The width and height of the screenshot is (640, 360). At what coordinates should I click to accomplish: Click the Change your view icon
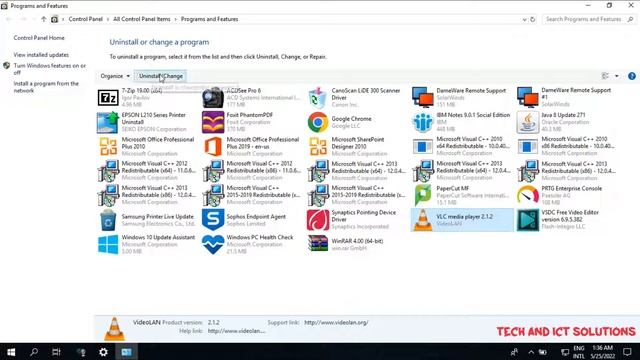click(605, 76)
